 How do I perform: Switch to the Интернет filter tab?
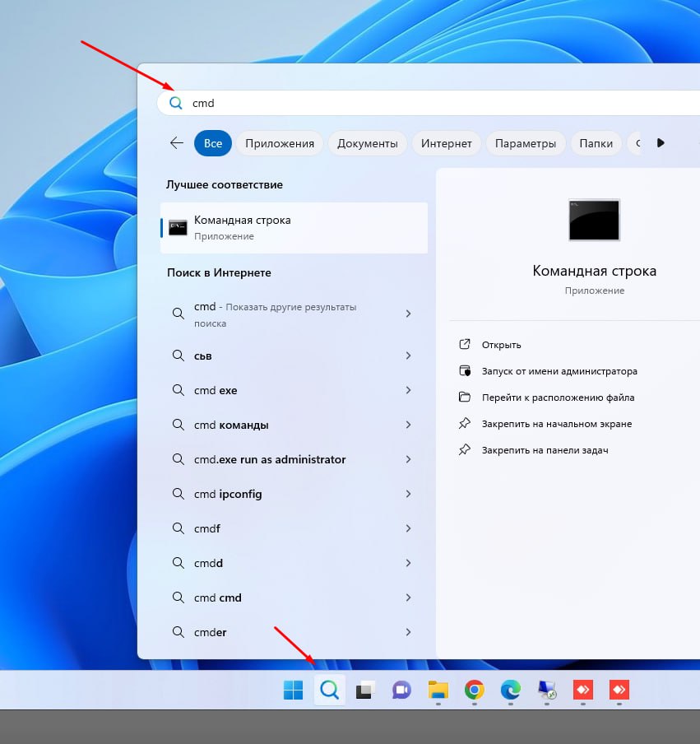(x=447, y=143)
